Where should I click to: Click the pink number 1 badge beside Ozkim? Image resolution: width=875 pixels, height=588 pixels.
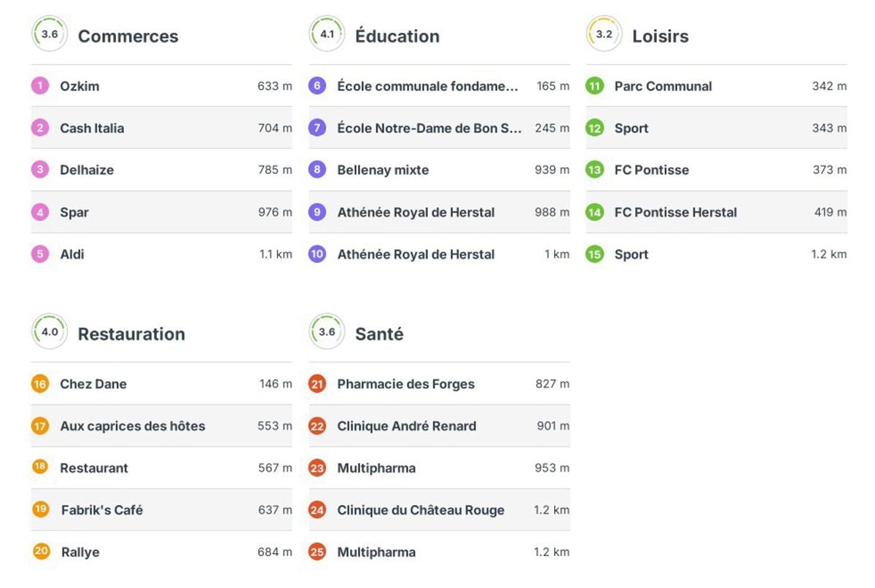coord(40,86)
